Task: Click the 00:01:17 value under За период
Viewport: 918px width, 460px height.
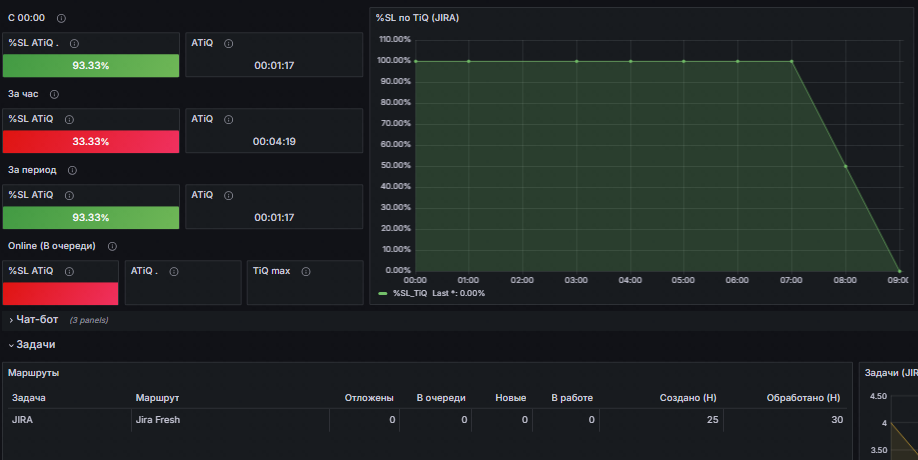Action: (274, 218)
